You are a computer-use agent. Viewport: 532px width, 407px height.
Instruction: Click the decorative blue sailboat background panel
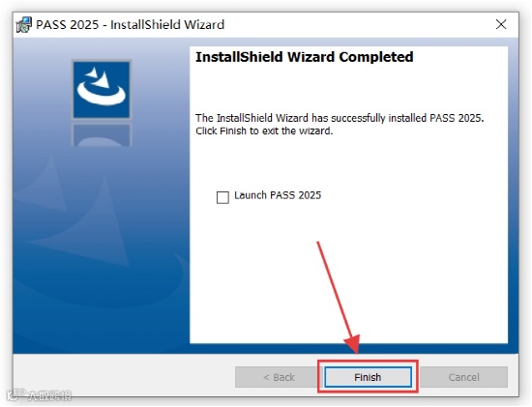[x=102, y=238]
